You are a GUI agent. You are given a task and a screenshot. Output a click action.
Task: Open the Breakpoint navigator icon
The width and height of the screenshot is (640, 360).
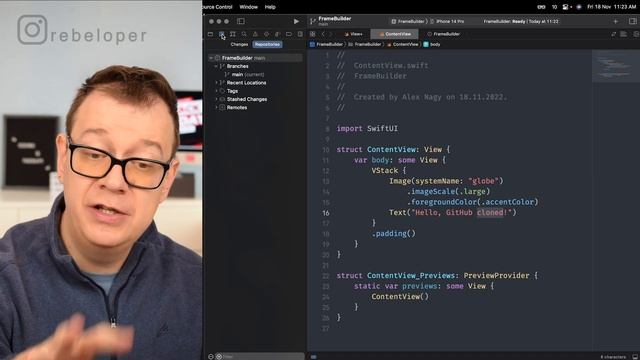coord(289,34)
